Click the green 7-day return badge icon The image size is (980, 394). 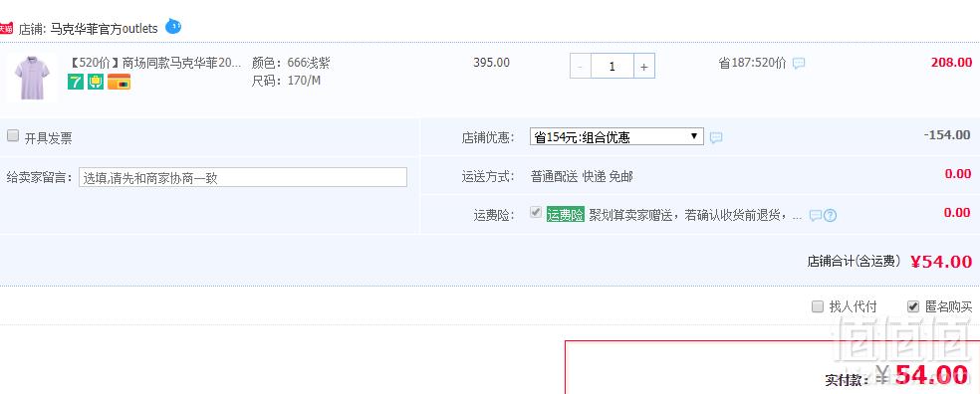tap(76, 82)
